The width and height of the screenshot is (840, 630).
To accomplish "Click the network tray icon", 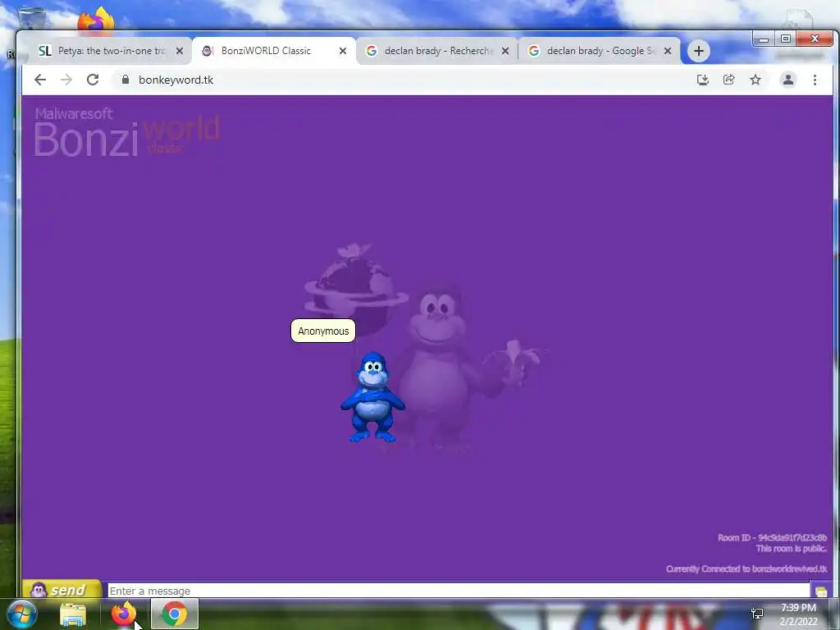I will 757,614.
